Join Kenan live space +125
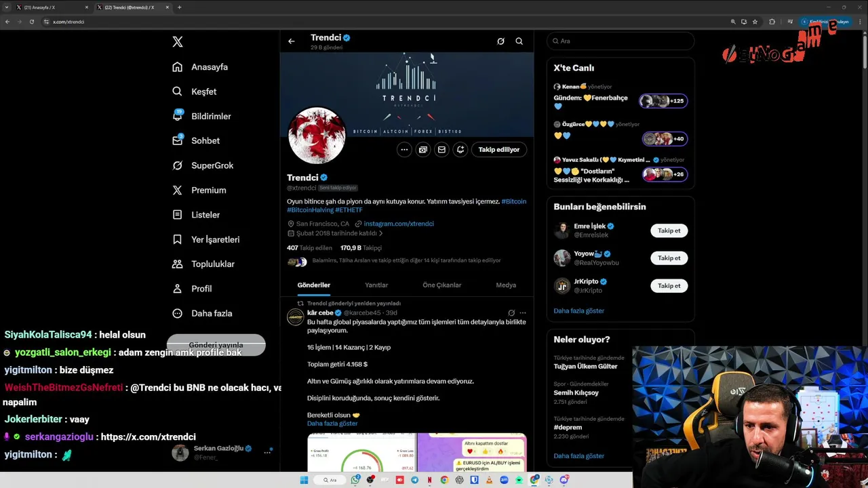The image size is (868, 488). pos(664,101)
